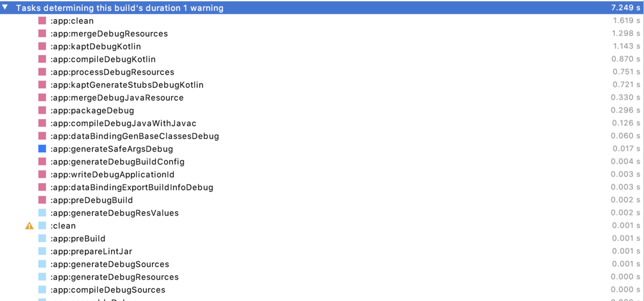The width and height of the screenshot is (644, 301).
Task: Select the :app:kaptDebugKotlin task
Action: [x=322, y=46]
